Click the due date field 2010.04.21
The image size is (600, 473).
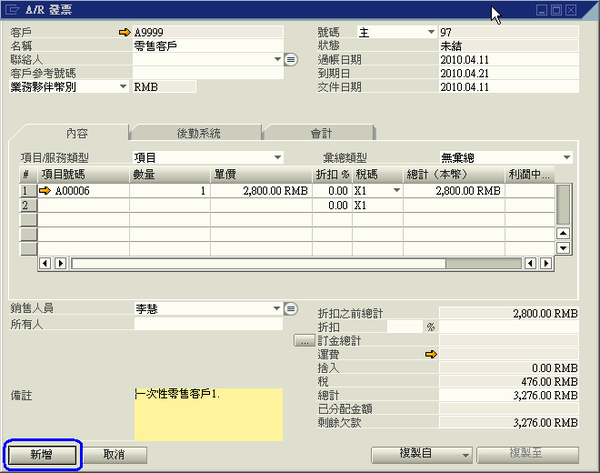509,73
